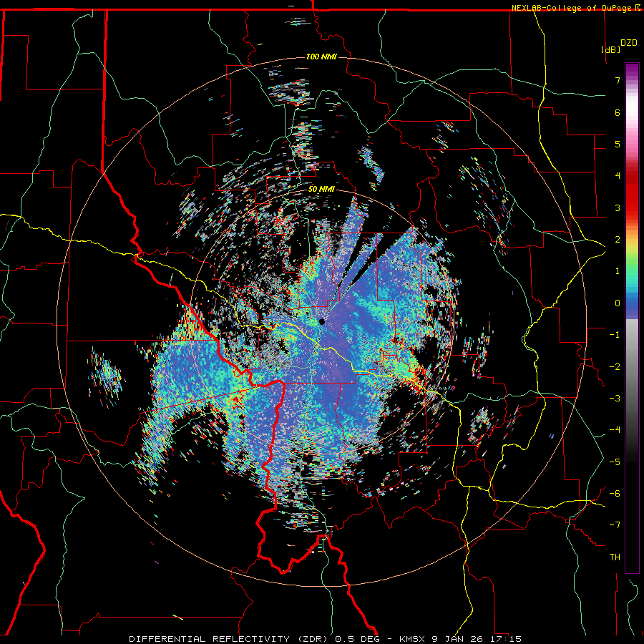Screen dimensions: 644x644
Task: Click the -5 value on color scale
Action: (x=615, y=462)
